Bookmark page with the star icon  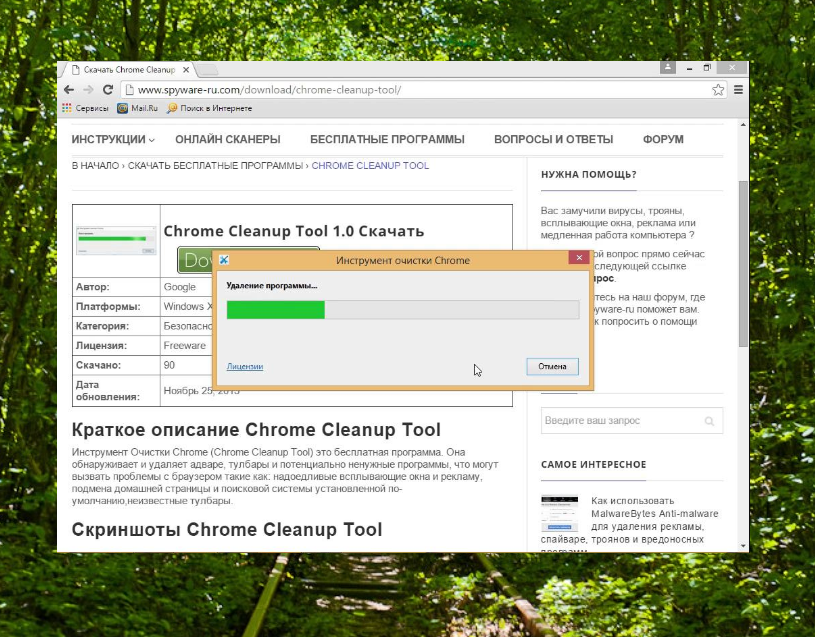[x=718, y=90]
